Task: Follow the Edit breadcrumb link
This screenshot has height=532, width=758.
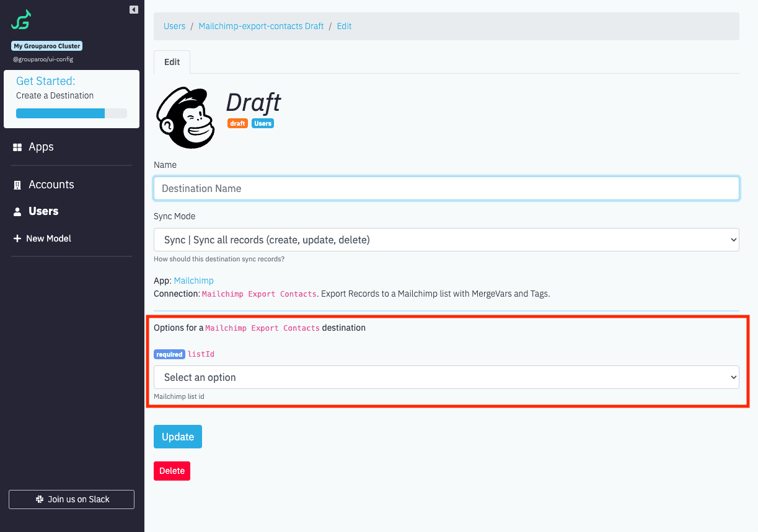Action: (x=344, y=26)
